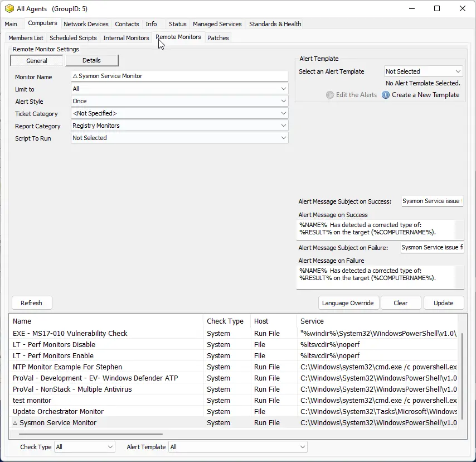
Task: Open the Scheduled Scripts sub-tab
Action: [x=73, y=38]
